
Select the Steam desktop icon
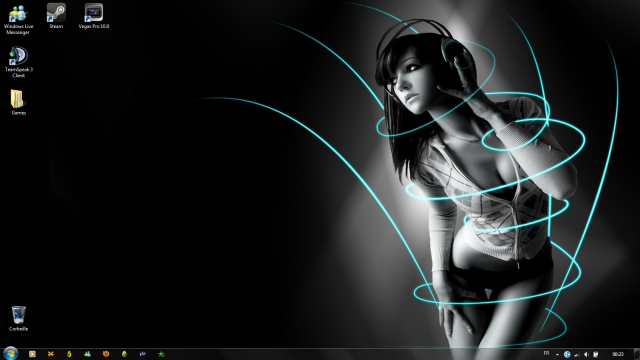coord(56,16)
